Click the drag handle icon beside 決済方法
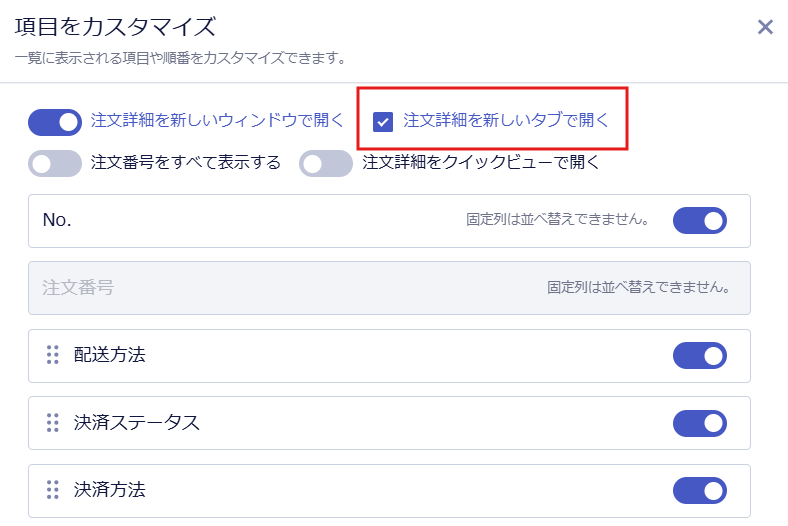The width and height of the screenshot is (788, 526). pyautogui.click(x=53, y=489)
